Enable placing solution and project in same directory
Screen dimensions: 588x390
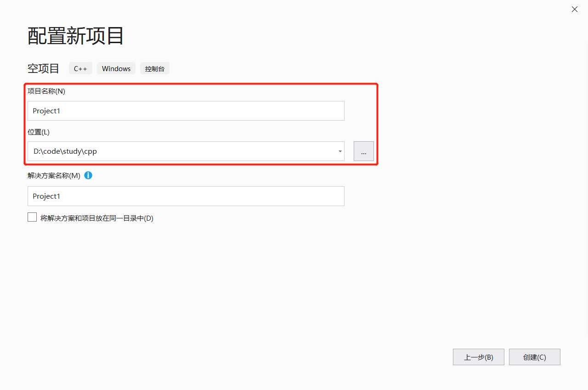tap(32, 217)
